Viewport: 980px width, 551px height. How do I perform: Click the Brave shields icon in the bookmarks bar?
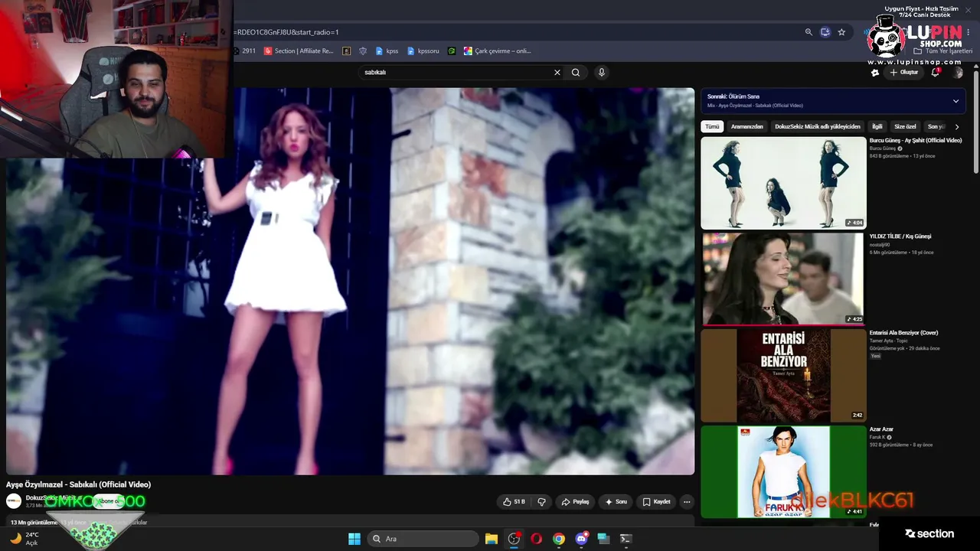(363, 51)
